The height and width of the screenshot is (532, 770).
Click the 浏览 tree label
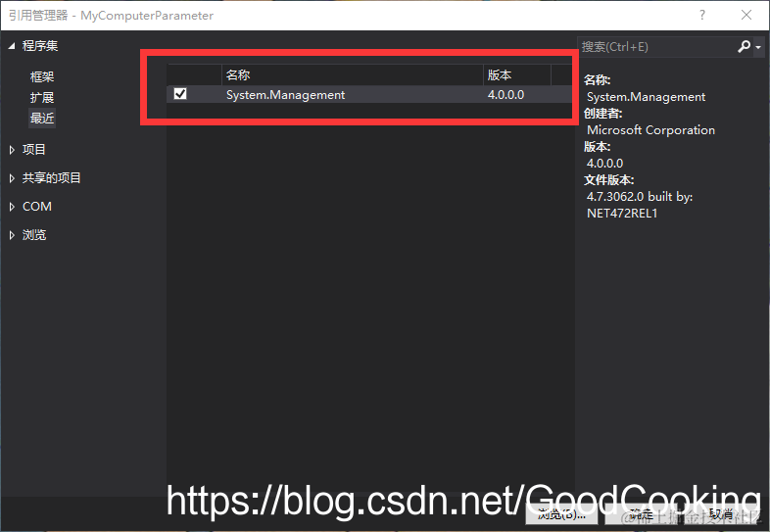tap(34, 235)
